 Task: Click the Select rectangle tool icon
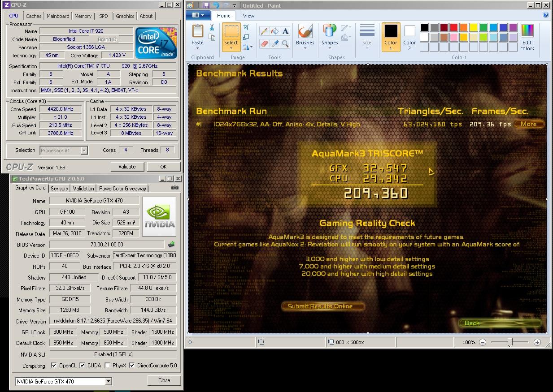coord(231,31)
